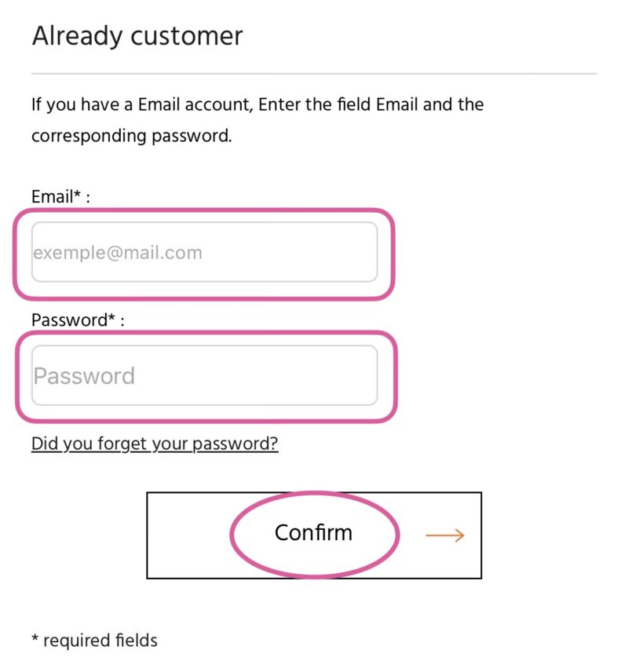The width and height of the screenshot is (628, 672).
Task: Click the right-pointing arrow in the Confirm box
Action: [445, 535]
